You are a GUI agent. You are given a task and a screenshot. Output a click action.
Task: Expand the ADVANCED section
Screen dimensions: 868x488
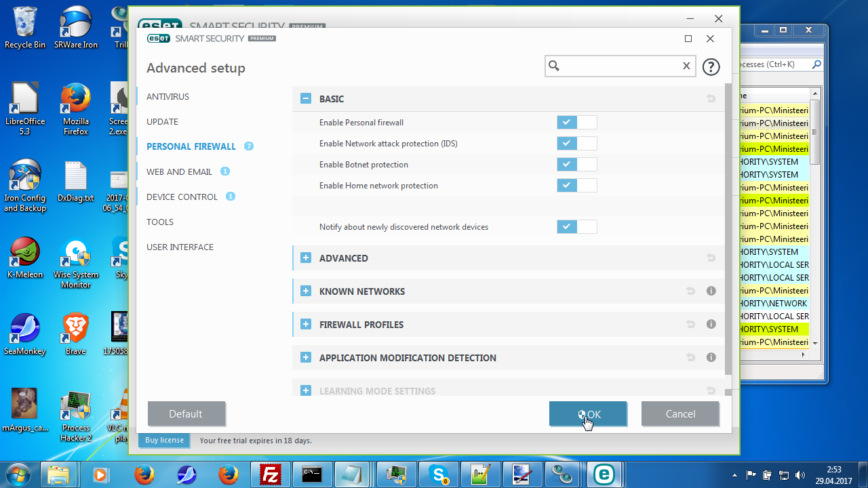point(306,258)
